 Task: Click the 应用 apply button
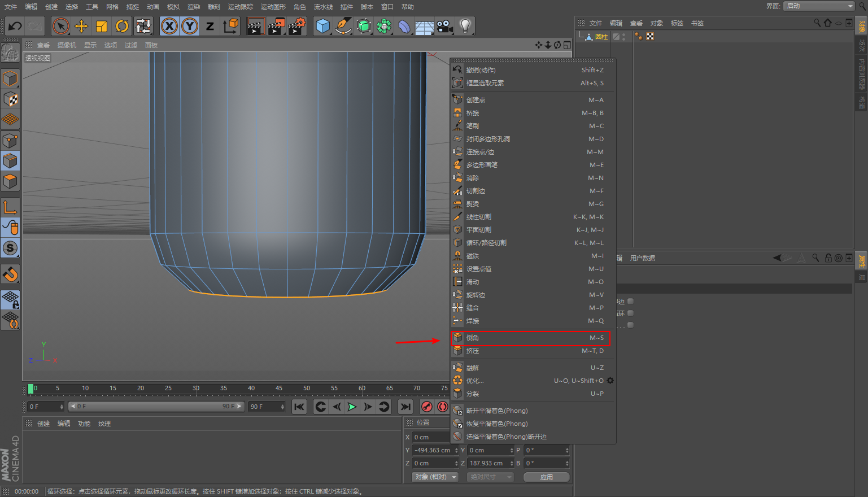(546, 477)
